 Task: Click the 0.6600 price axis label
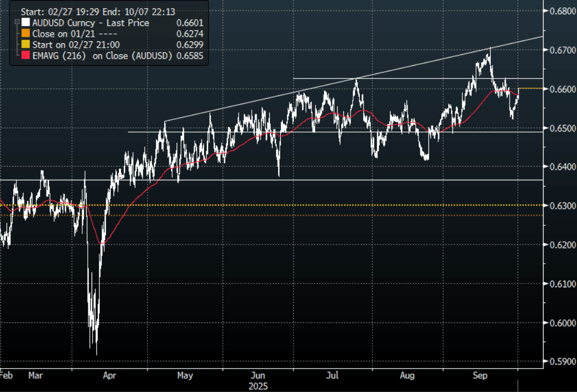coord(563,89)
